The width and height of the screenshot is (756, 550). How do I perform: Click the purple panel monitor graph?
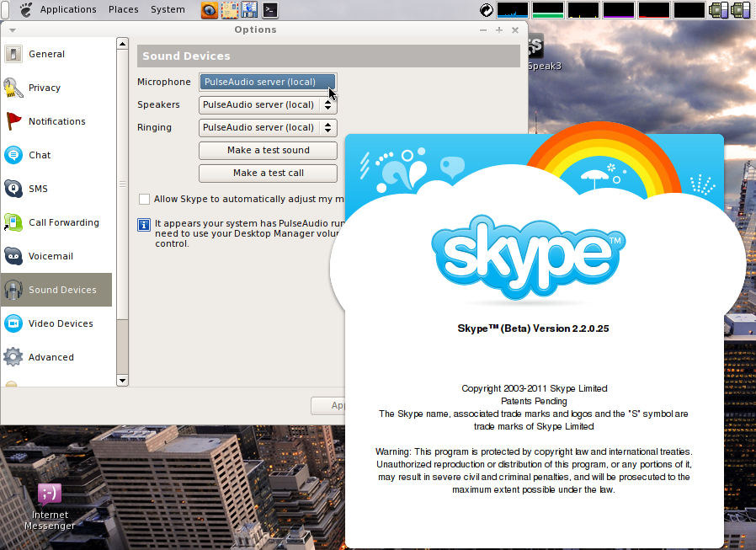click(x=619, y=9)
